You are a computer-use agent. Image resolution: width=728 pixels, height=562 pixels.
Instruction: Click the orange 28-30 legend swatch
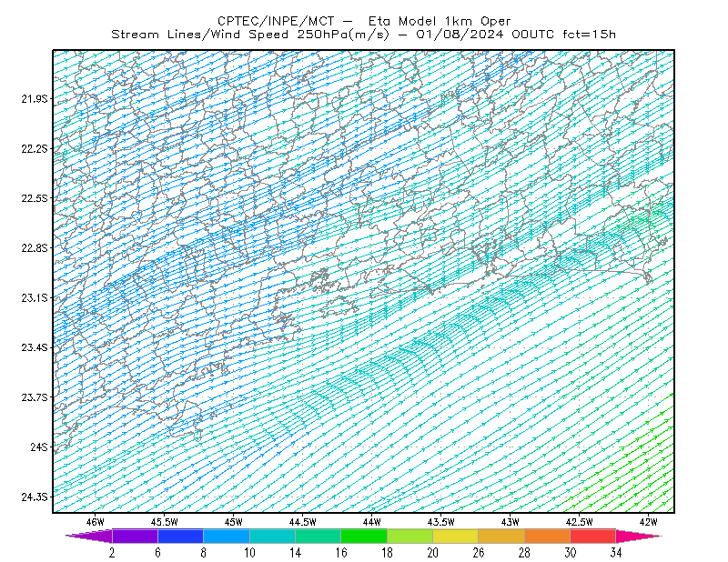(548, 536)
